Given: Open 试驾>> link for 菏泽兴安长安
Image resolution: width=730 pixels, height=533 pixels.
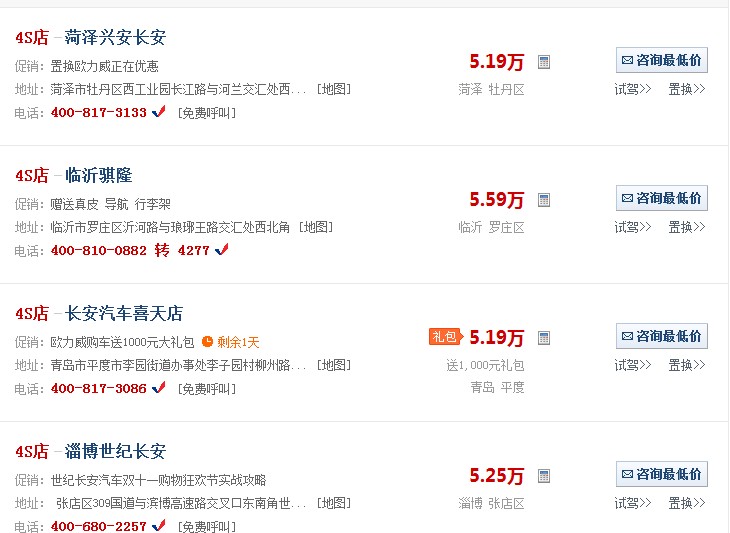Looking at the screenshot, I should [x=633, y=89].
